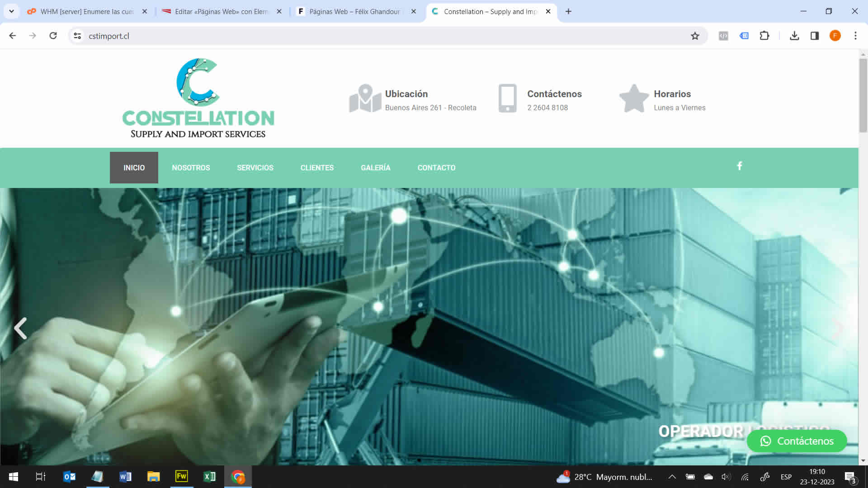868x488 pixels.
Task: Open the Chrome extensions puzzle icon
Action: coord(764,36)
